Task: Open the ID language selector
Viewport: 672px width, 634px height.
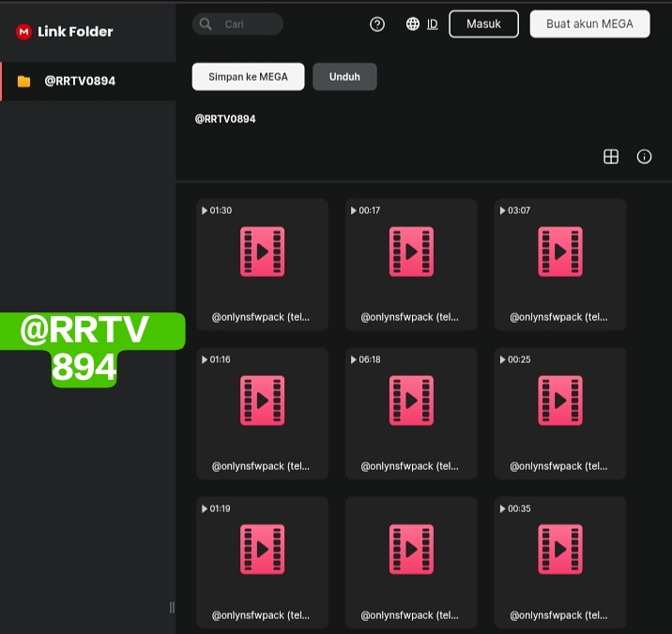Action: click(x=433, y=24)
